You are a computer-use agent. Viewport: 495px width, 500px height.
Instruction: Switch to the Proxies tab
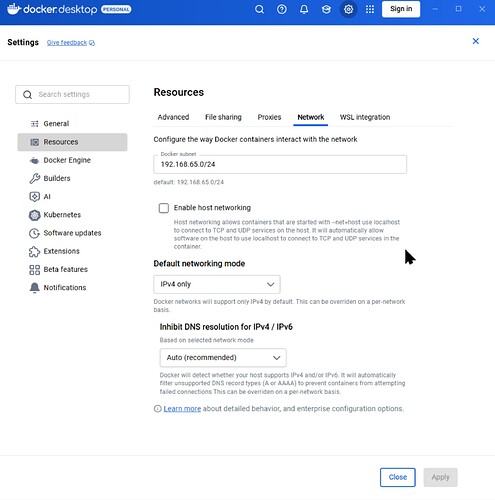pos(269,117)
